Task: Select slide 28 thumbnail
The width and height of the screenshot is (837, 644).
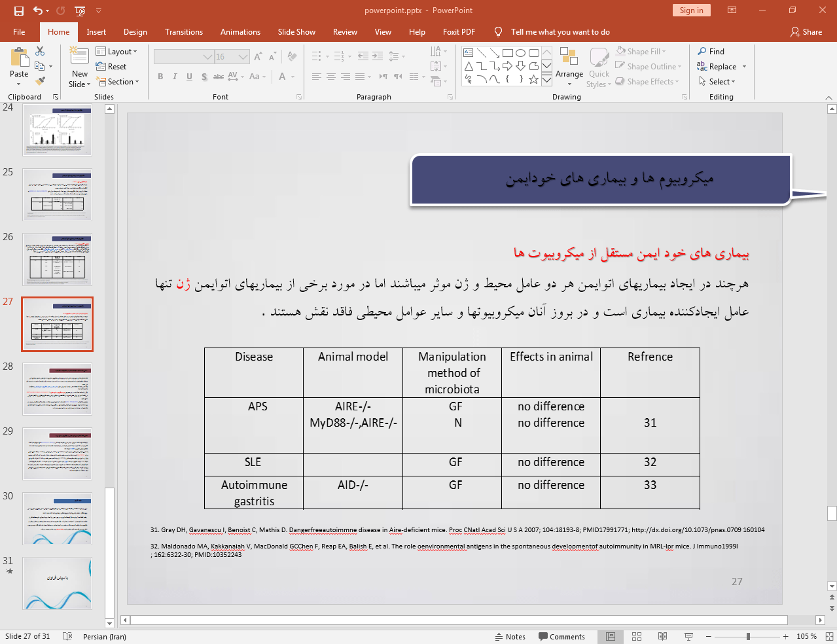Action: [x=58, y=389]
